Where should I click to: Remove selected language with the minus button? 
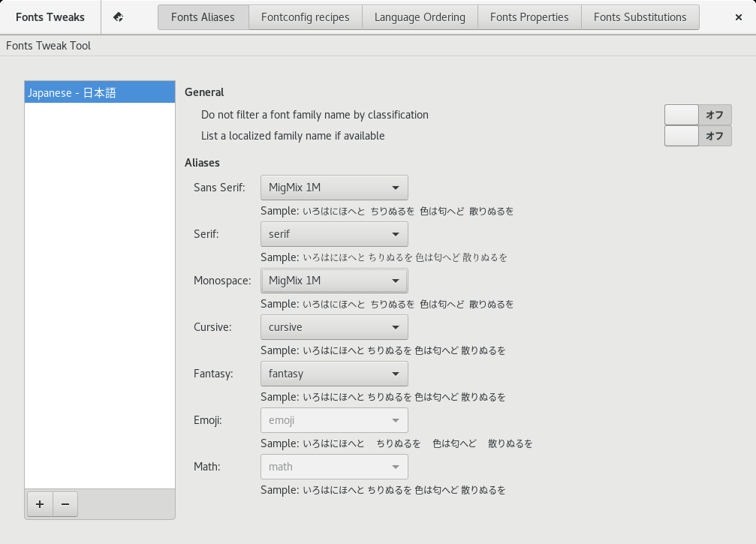click(x=65, y=504)
